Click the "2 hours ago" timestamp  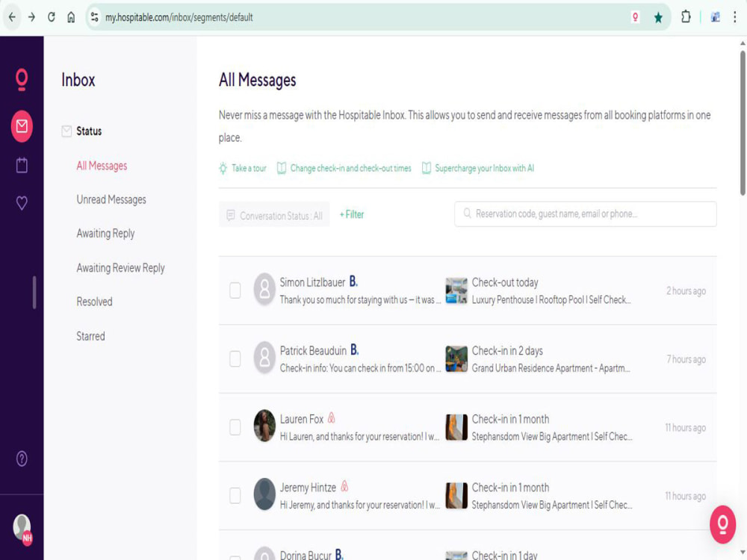(686, 291)
